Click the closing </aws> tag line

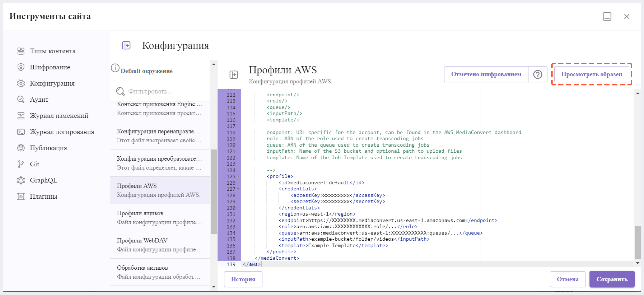pos(252,264)
